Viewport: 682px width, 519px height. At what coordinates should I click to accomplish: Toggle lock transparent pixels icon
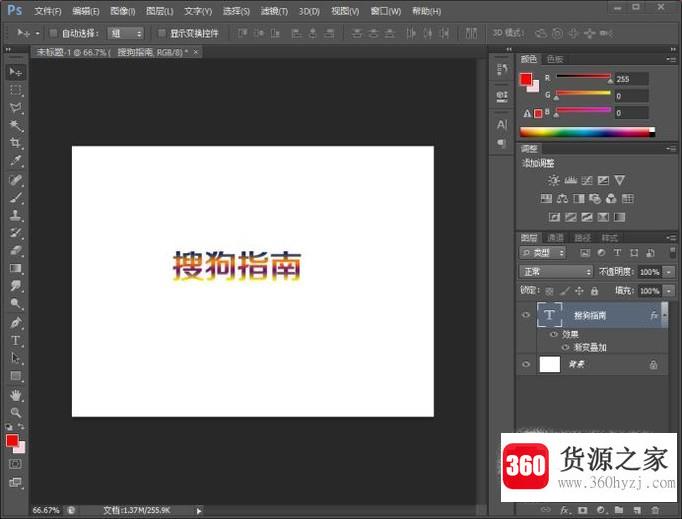[x=549, y=291]
